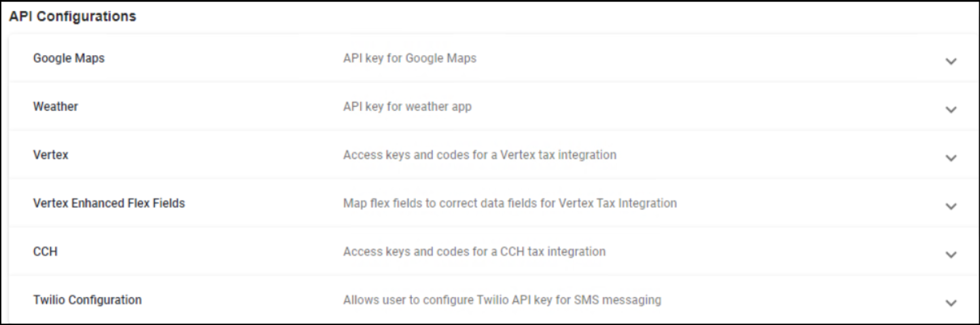Open the CCH row chevron
The height and width of the screenshot is (325, 980).
[951, 254]
